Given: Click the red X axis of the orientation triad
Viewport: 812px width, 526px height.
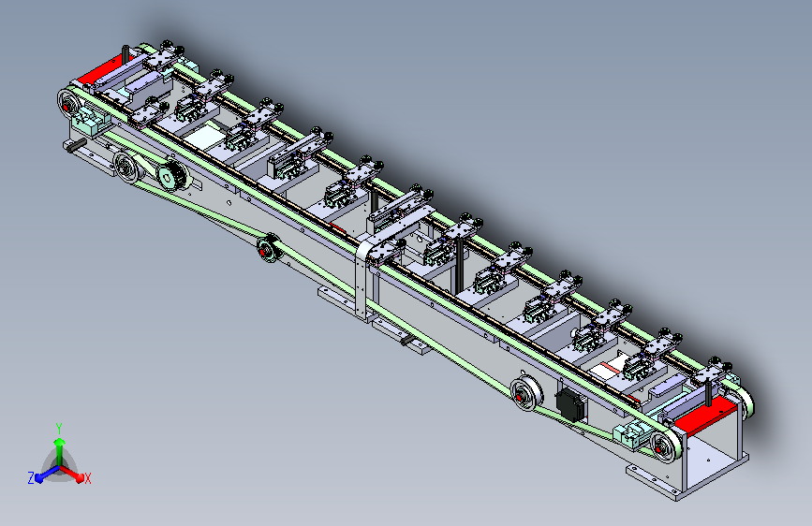Looking at the screenshot, I should click(x=75, y=475).
